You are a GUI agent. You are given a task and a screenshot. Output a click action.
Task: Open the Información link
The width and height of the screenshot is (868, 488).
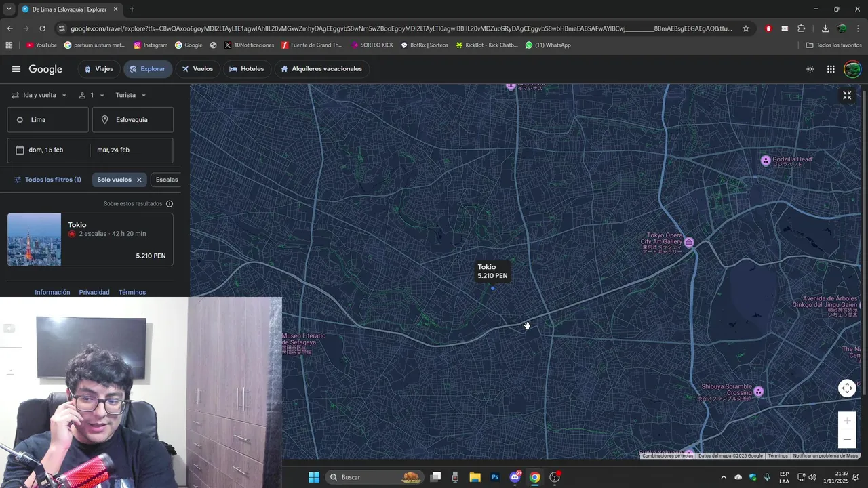(52, 293)
